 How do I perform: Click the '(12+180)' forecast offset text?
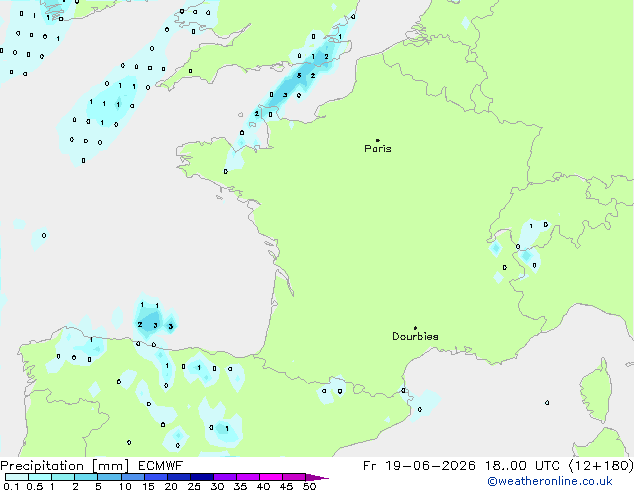[x=601, y=466]
